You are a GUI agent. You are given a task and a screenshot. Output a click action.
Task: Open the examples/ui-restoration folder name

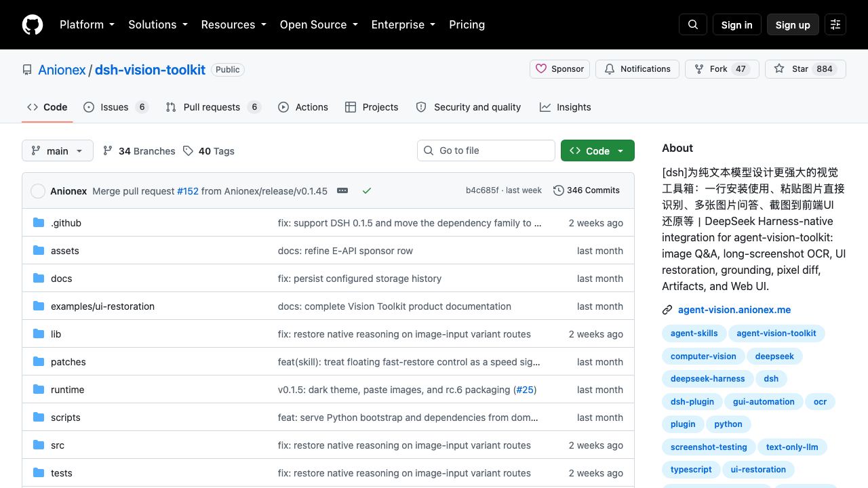[x=102, y=306]
